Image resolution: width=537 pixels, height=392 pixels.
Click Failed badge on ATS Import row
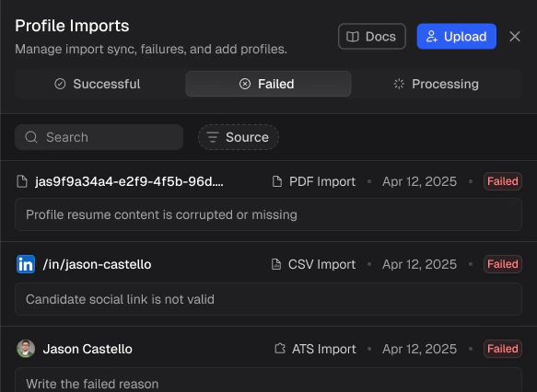coord(502,349)
